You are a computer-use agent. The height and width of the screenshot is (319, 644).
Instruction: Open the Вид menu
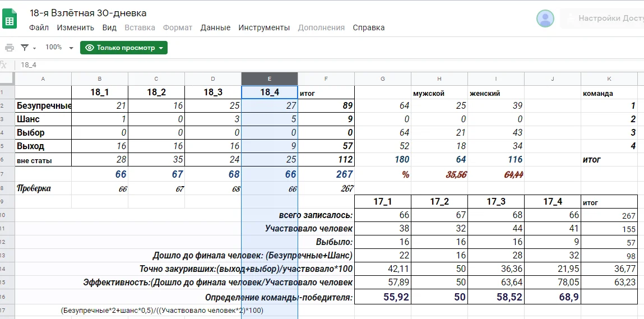[109, 27]
